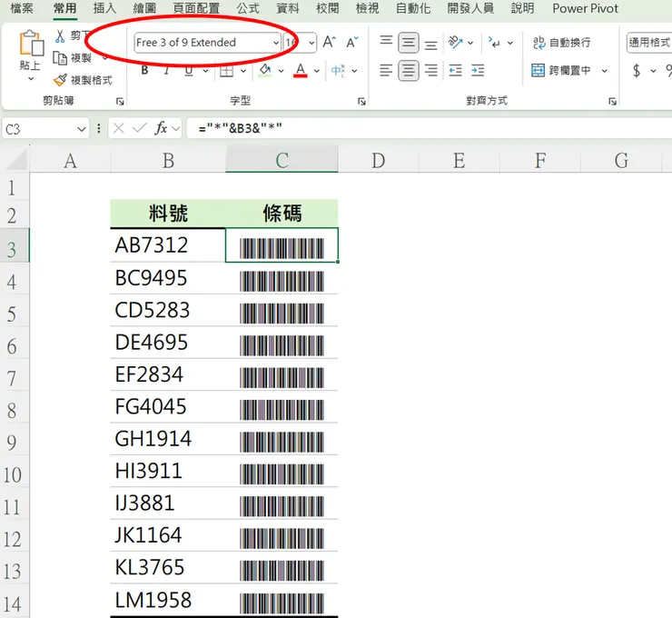This screenshot has height=618, width=672.
Task: Apply the red font color
Action: (x=301, y=70)
